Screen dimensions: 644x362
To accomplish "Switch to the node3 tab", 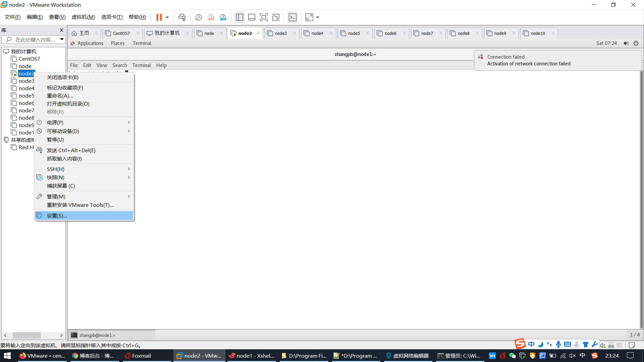I will point(280,33).
